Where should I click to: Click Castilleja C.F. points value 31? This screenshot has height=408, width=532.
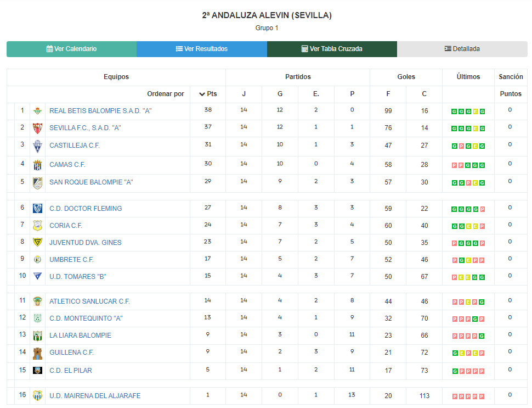click(x=208, y=144)
